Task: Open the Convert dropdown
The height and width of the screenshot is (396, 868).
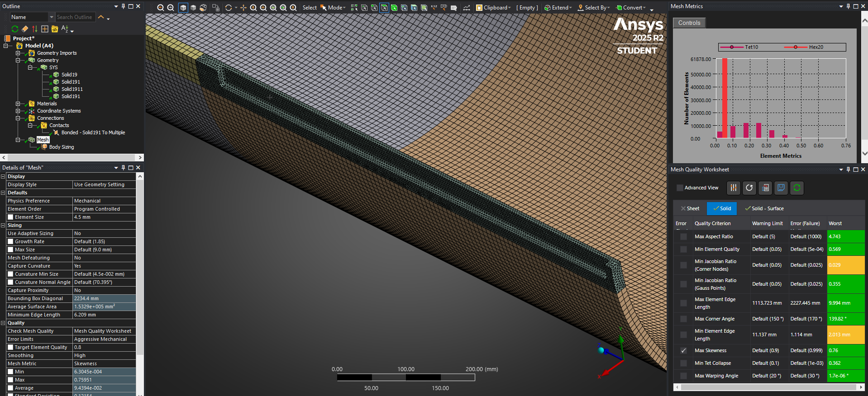Action: click(x=631, y=8)
